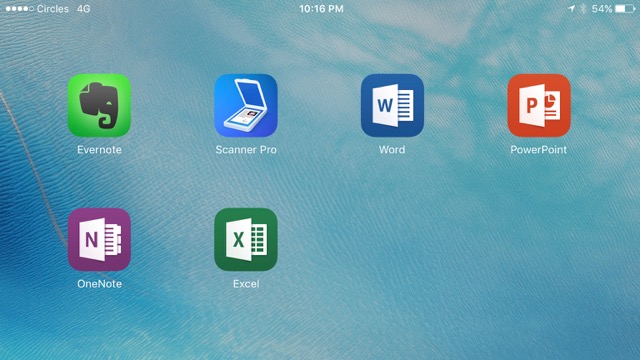
Task: Tap the Circles carrier name
Action: pyautogui.click(x=53, y=9)
